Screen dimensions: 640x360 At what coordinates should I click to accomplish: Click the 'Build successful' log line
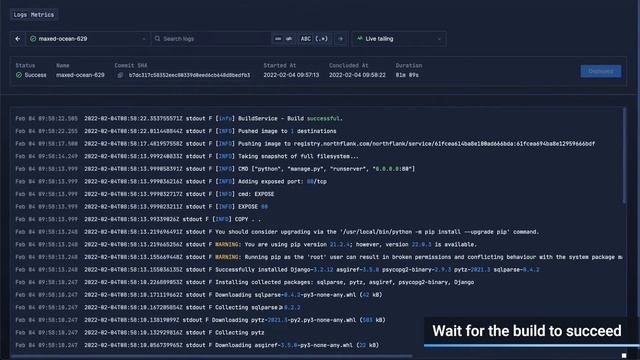(x=179, y=118)
